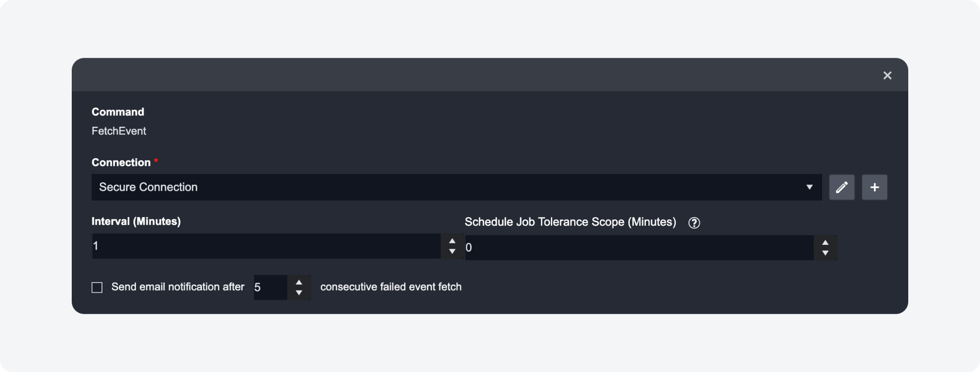980x372 pixels.
Task: Increase tolerance scope with up arrow
Action: tap(825, 242)
